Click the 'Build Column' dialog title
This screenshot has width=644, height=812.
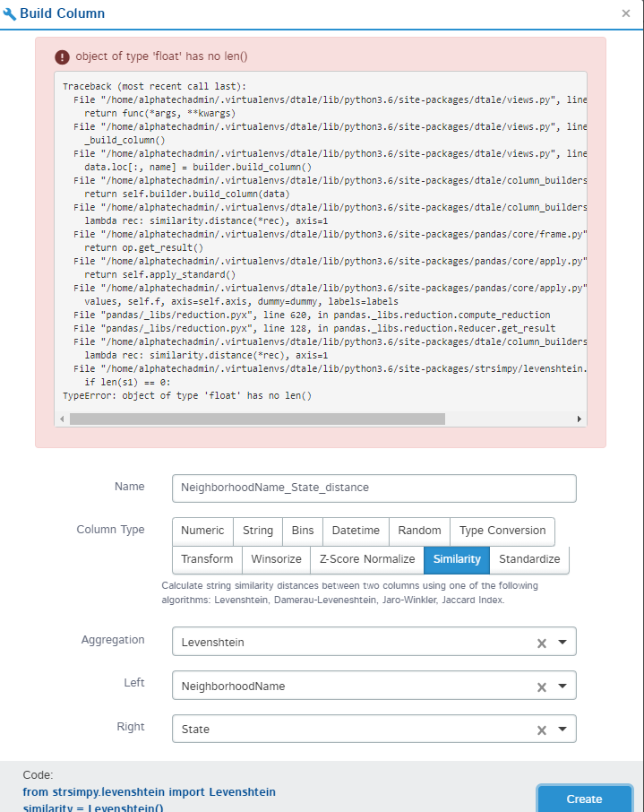click(x=62, y=13)
